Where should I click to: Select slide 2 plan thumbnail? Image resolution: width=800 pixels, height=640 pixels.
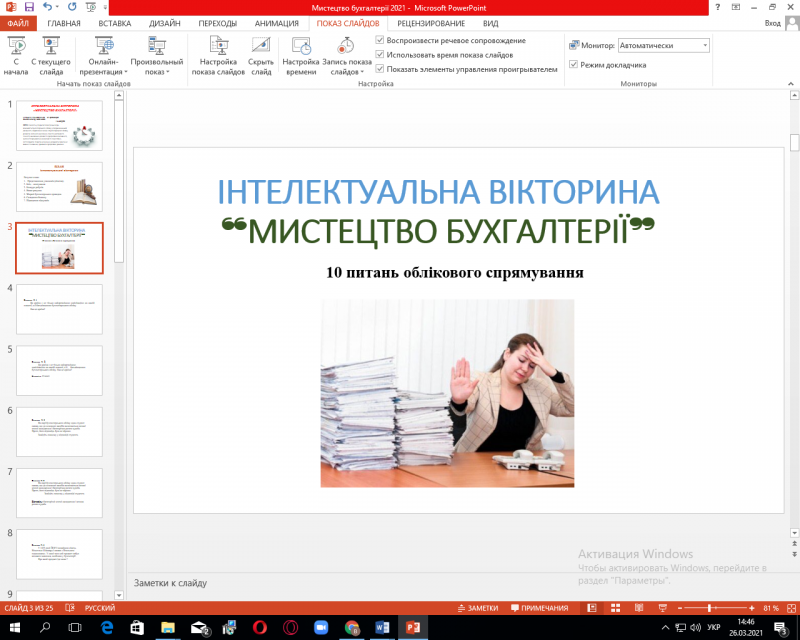(x=59, y=187)
